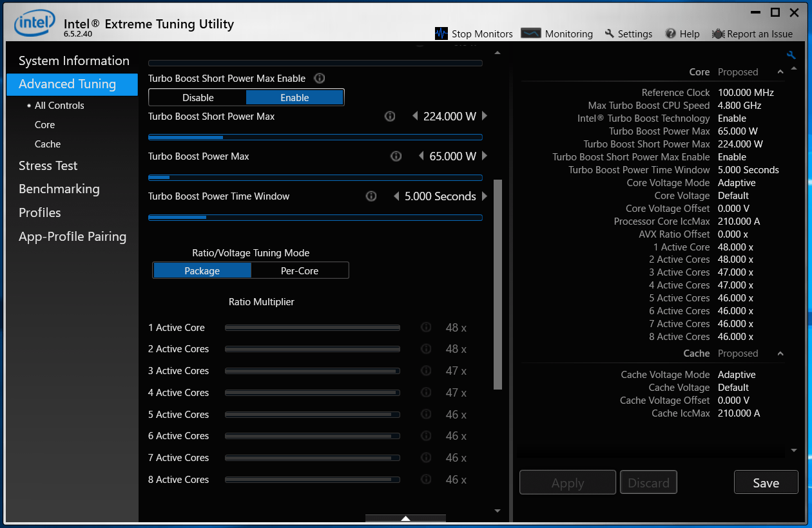Click the info icon for 3 Active Cores
This screenshot has width=812, height=528.
point(426,371)
